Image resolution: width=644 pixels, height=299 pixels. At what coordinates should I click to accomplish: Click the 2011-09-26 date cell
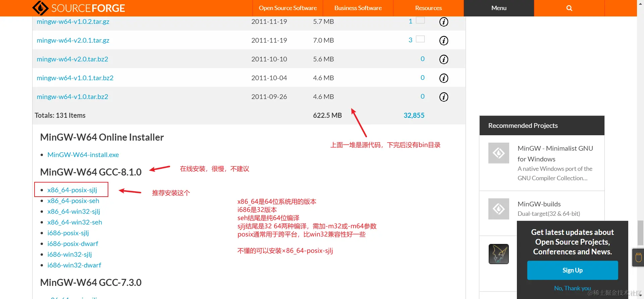coord(269,97)
